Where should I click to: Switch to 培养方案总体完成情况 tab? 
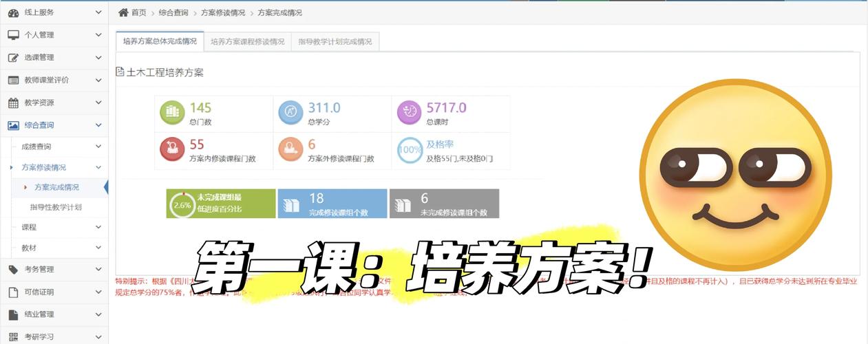(159, 41)
